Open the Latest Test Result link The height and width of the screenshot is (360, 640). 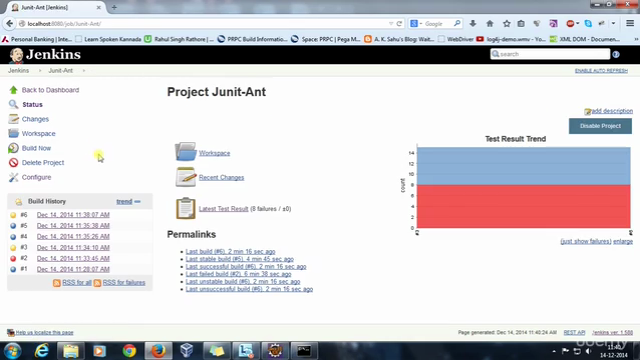pyautogui.click(x=223, y=209)
